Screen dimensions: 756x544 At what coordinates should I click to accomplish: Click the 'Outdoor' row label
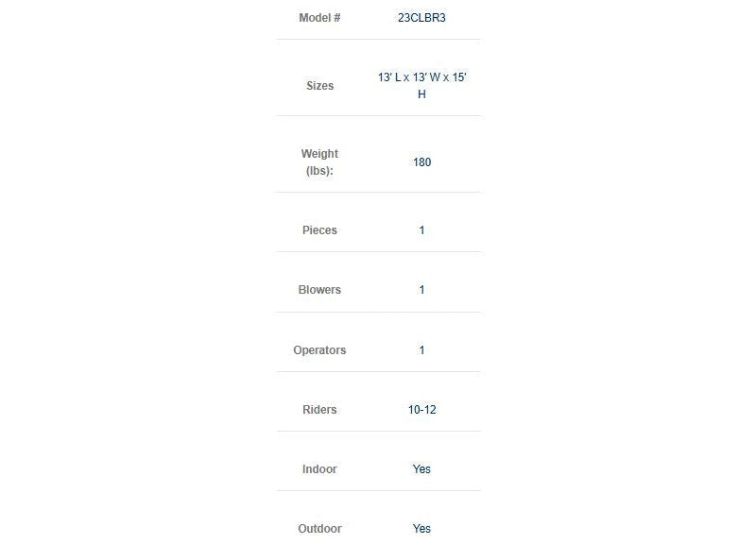pos(319,529)
